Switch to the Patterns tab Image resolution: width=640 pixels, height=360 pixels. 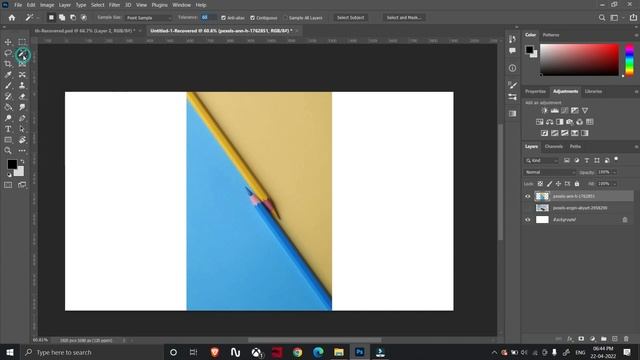click(551, 35)
